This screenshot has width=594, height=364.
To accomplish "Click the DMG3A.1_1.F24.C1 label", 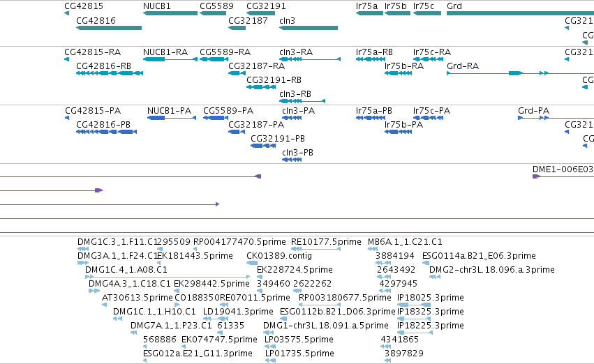I will [117, 256].
